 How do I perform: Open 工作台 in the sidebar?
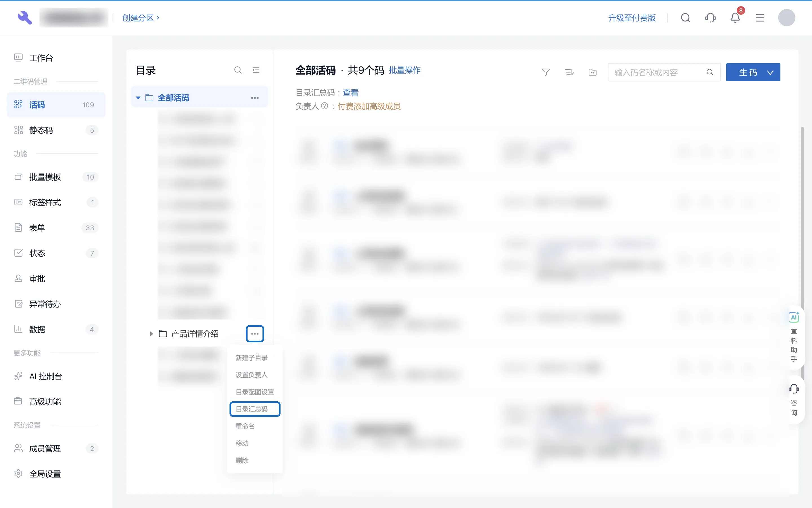click(56, 58)
